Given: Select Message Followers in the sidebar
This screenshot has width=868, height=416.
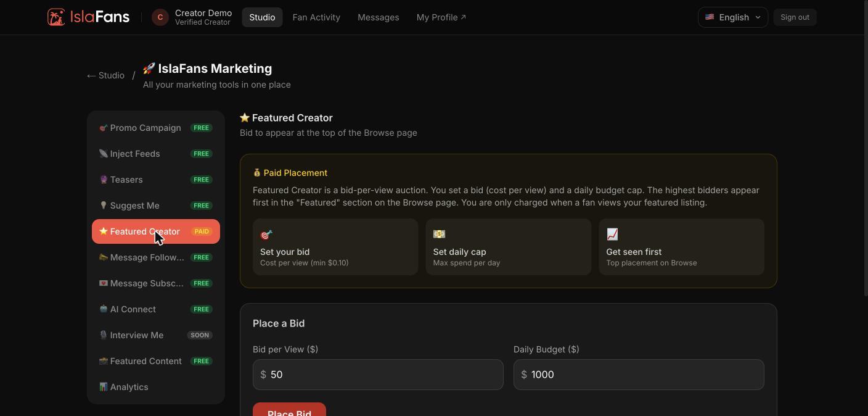Looking at the screenshot, I should (156, 257).
